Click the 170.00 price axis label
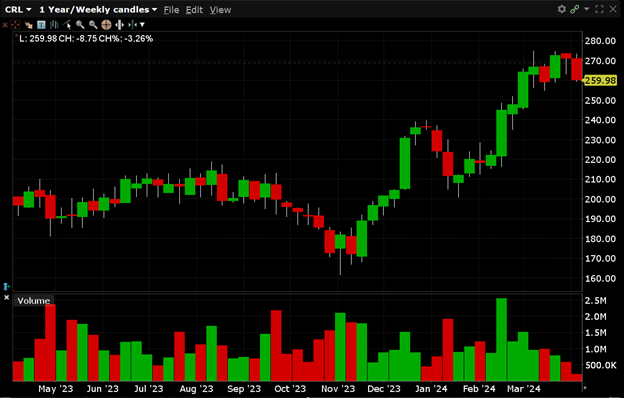The width and height of the screenshot is (624, 398). (x=600, y=259)
